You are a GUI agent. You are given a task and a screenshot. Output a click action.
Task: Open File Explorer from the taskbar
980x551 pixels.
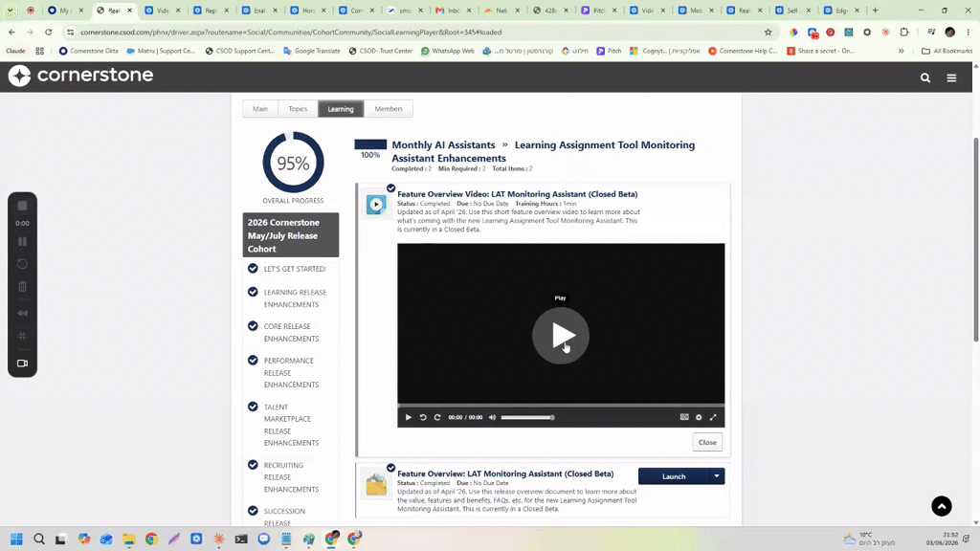pyautogui.click(x=129, y=539)
